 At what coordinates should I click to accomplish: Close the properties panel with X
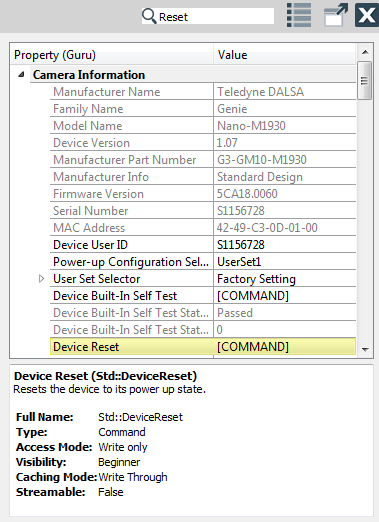(x=367, y=15)
